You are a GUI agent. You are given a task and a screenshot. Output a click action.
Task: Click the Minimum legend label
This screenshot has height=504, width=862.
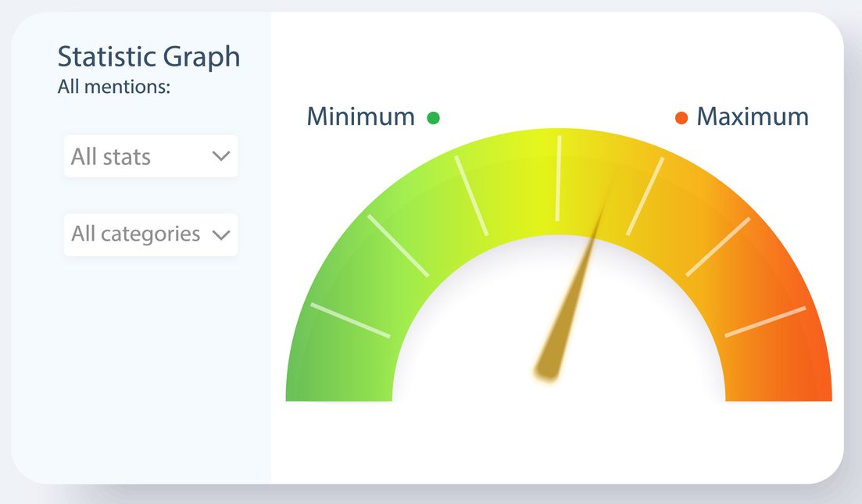(x=360, y=117)
